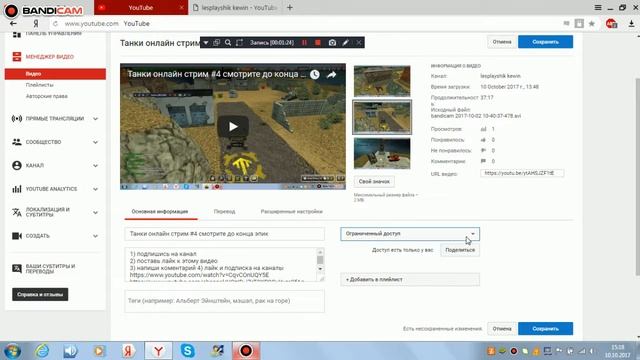Image resolution: width=640 pixels, height=360 pixels.
Task: Switch to Расширенные настройки tab
Action: [x=291, y=212]
